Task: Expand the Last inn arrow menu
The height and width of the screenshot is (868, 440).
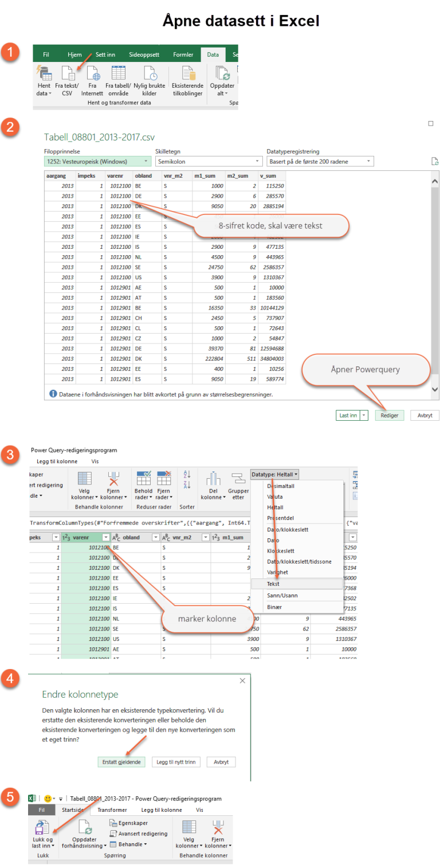Action: tap(364, 416)
